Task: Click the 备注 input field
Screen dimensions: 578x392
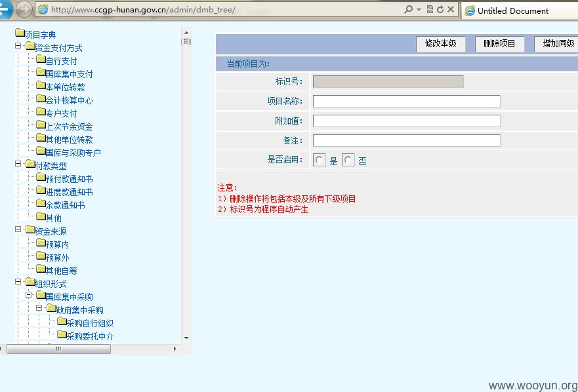Action: click(407, 140)
